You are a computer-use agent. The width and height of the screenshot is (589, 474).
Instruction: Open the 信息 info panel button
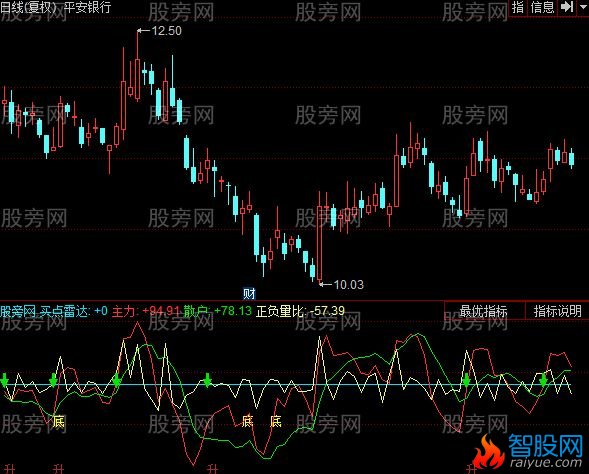pos(542,7)
